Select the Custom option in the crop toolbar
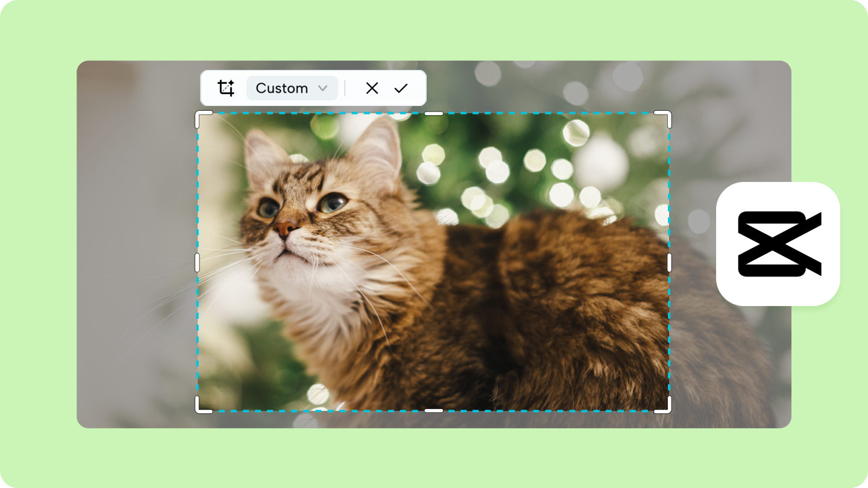Screen dimensions: 868x488 (283, 88)
